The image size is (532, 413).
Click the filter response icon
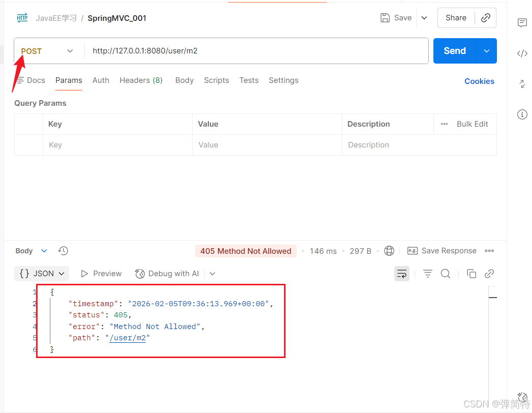pos(427,274)
